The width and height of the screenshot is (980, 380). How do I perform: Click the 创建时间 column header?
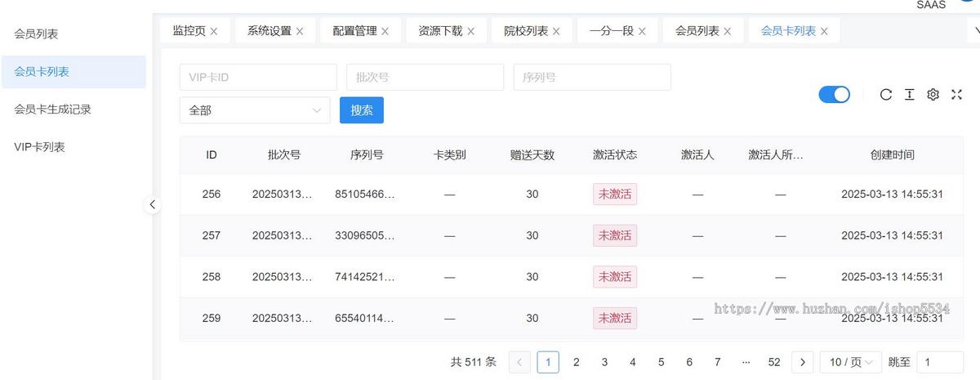(893, 154)
